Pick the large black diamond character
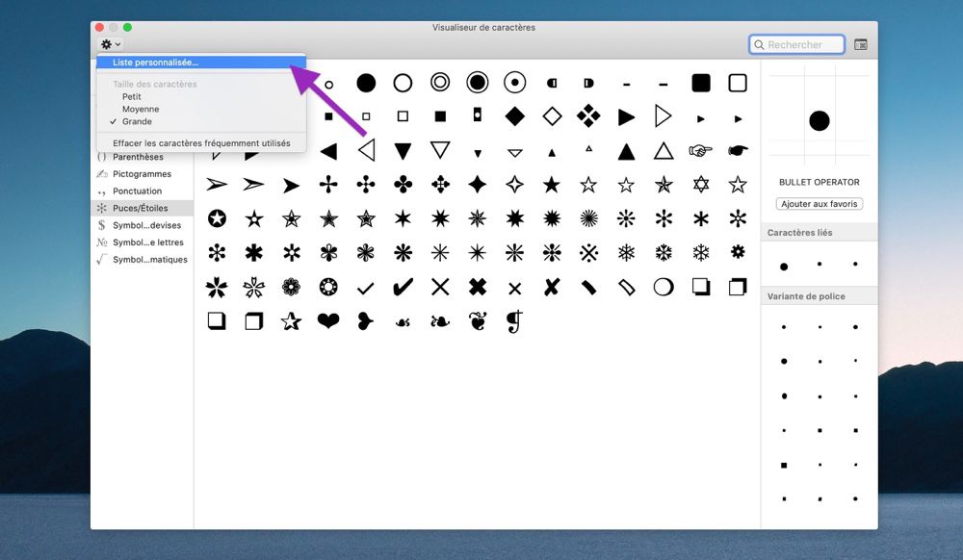This screenshot has height=560, width=963. pyautogui.click(x=514, y=115)
